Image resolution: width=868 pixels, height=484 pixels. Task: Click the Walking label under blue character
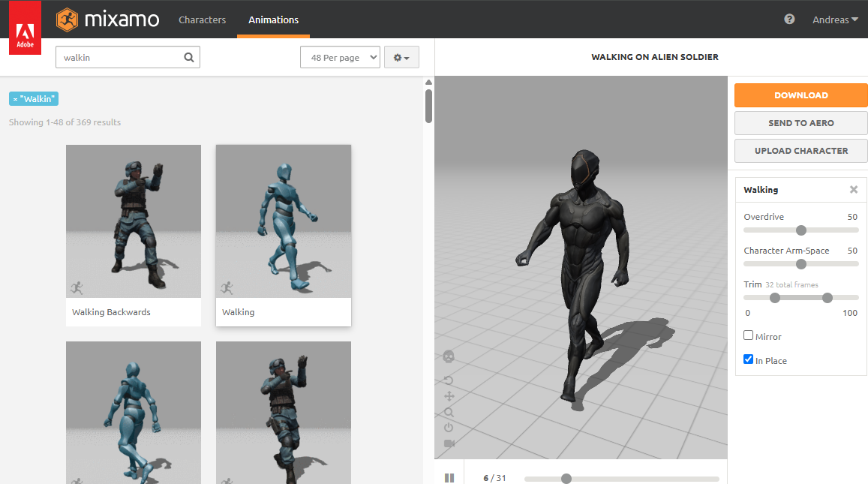(x=238, y=312)
